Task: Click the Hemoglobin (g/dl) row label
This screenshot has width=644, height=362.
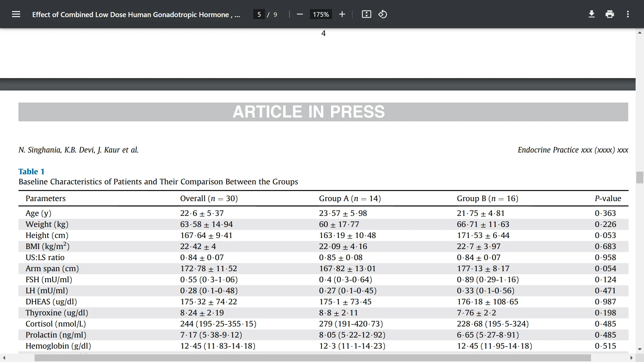Action: point(58,346)
